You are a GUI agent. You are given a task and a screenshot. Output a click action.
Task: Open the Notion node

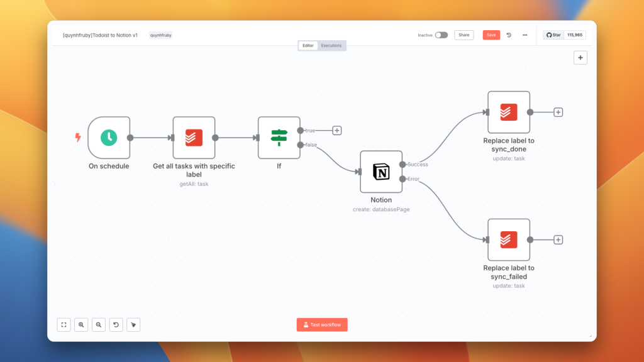click(381, 172)
